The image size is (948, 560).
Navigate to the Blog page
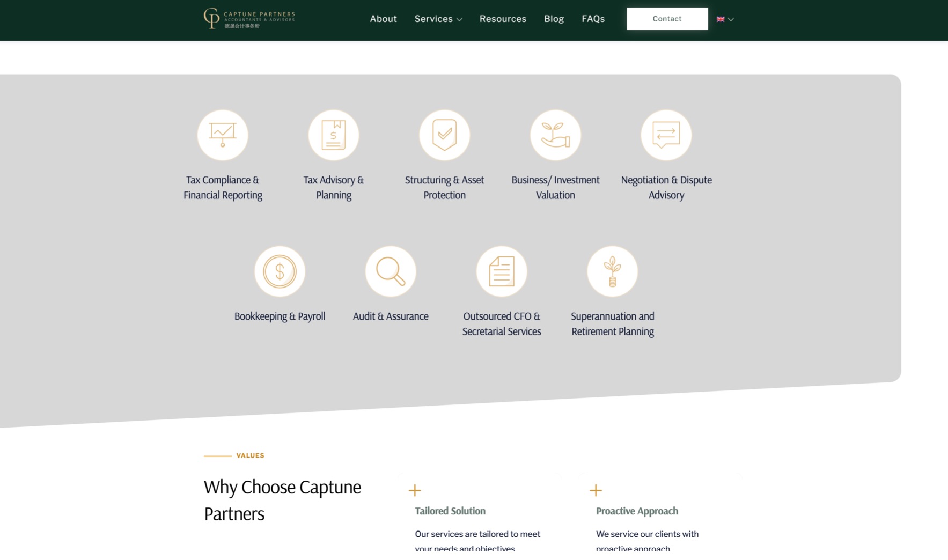554,19
